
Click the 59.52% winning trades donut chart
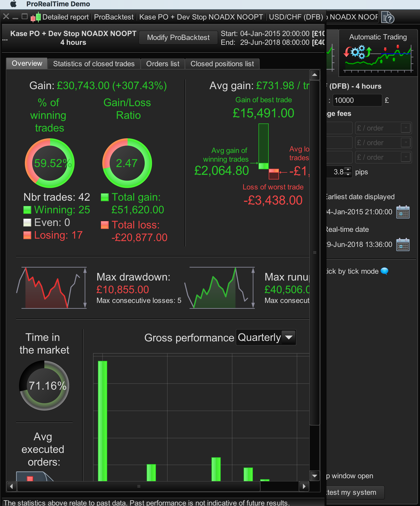50,163
